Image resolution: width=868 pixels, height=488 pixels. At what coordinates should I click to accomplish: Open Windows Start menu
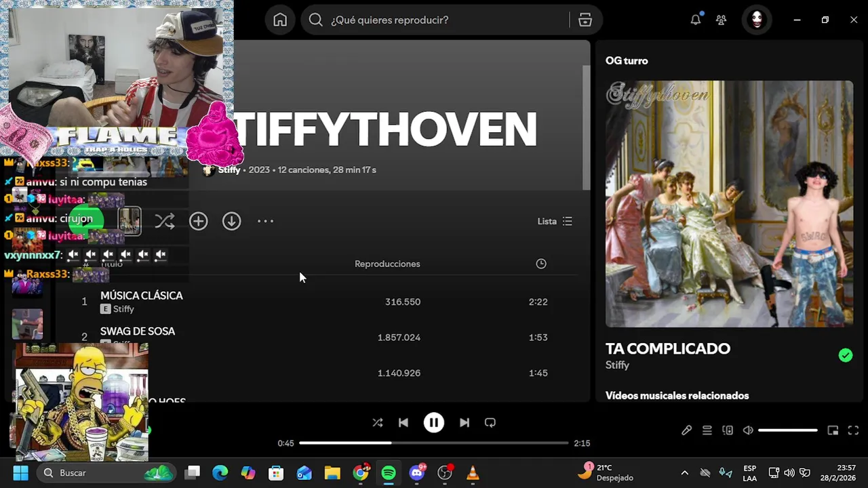pos(20,472)
